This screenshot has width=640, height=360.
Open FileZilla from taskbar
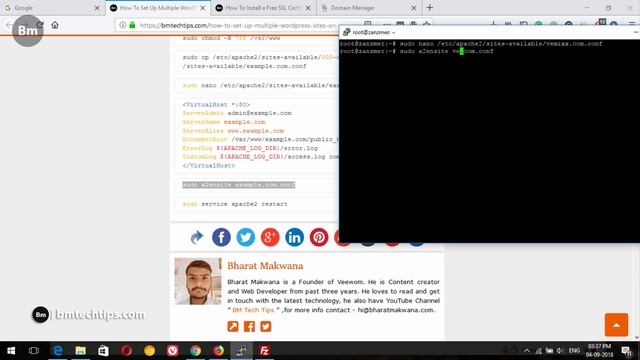264,351
